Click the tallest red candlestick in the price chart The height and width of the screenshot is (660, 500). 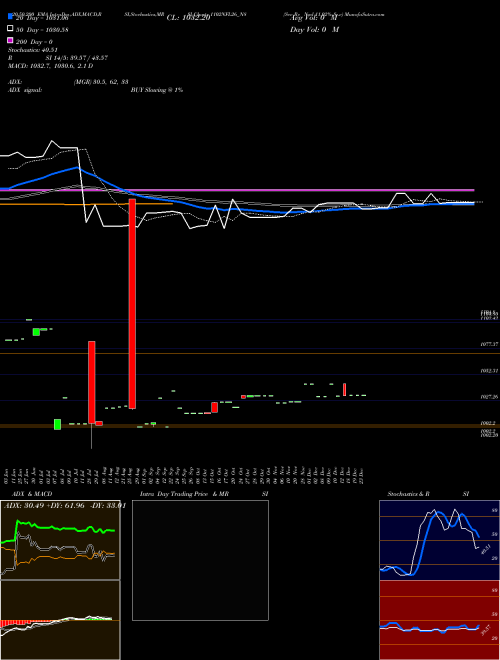pos(132,303)
